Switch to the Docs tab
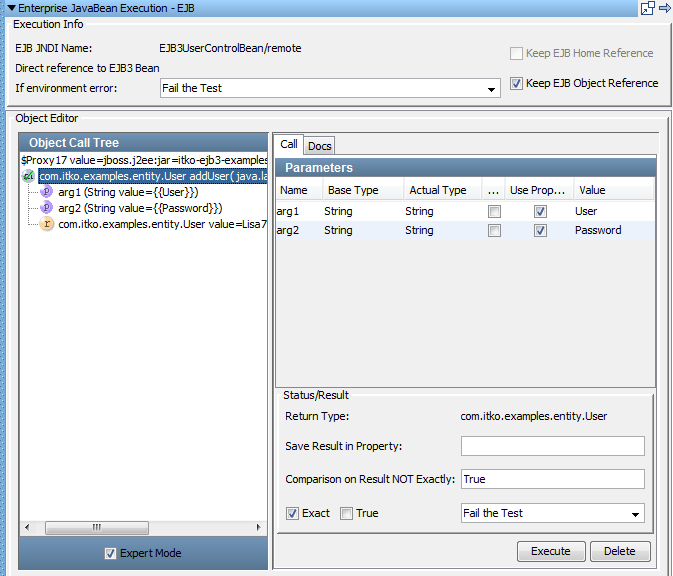The height and width of the screenshot is (576, 673). coord(319,146)
